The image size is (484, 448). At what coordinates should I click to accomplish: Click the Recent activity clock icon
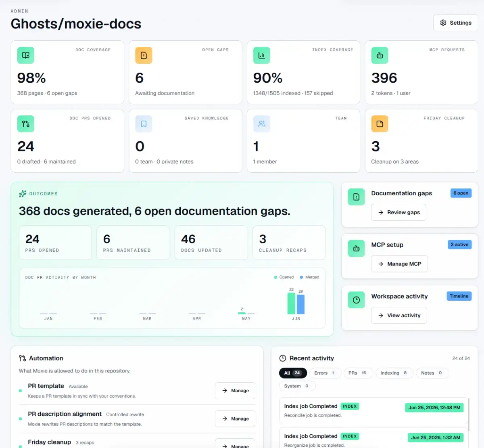[x=283, y=358]
